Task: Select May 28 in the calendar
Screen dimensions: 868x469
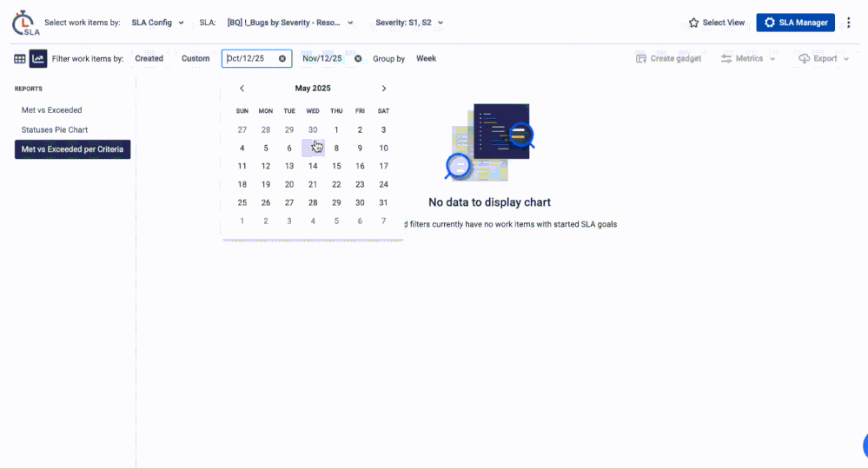Action: [x=313, y=202]
